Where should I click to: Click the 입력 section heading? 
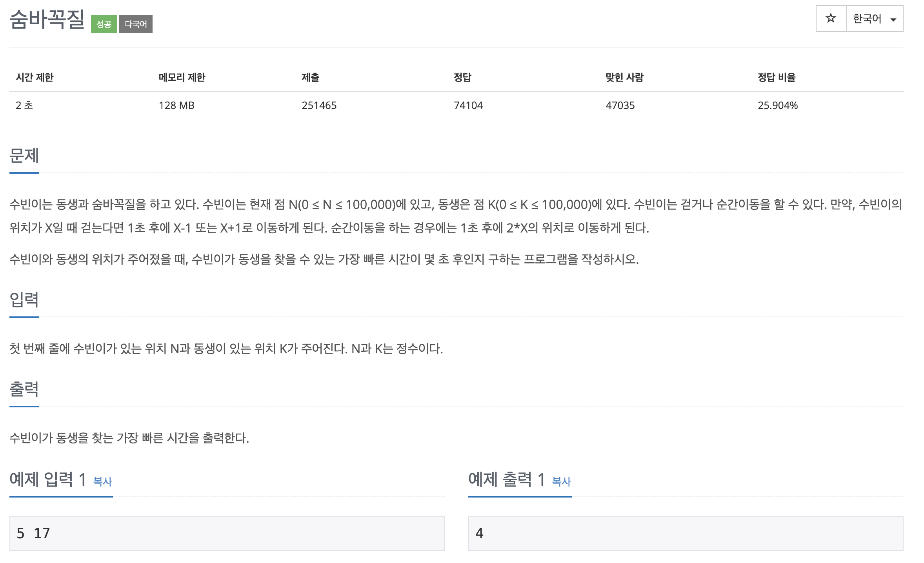point(24,300)
